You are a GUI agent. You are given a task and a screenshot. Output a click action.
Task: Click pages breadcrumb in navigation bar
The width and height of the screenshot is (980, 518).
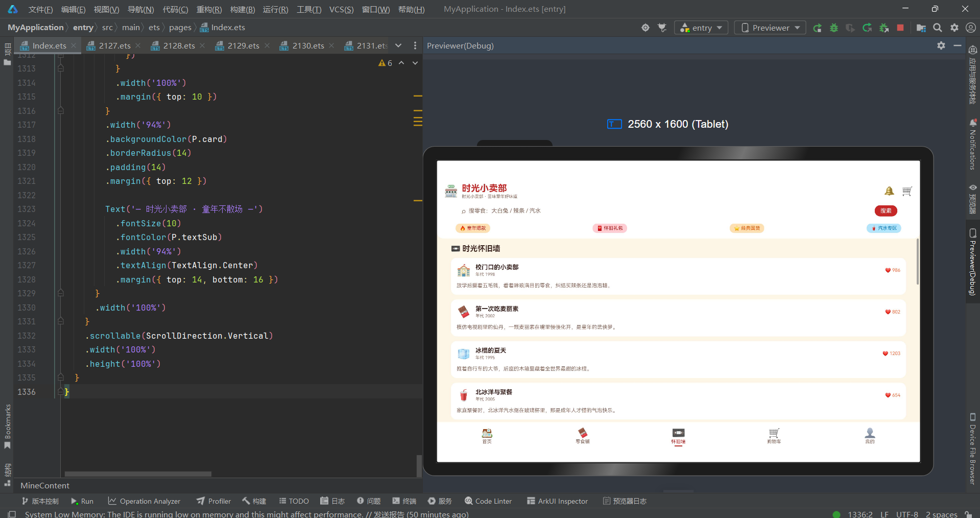pyautogui.click(x=180, y=28)
